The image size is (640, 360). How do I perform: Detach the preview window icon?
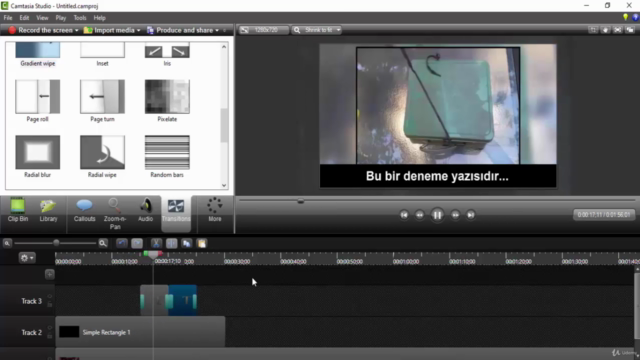(630, 30)
